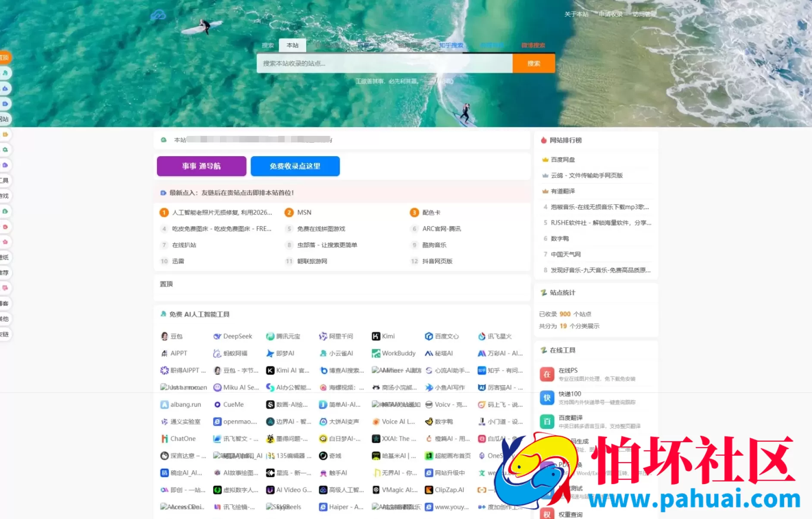
Task: Open the 工具 category in the sidebar
Action: [5, 180]
